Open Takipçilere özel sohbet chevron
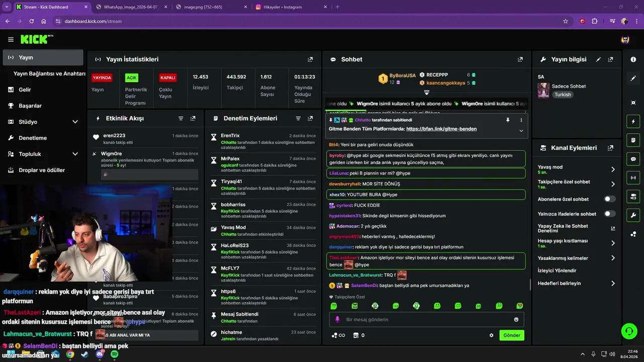Screen dimensions: 644x362 pos(613,184)
